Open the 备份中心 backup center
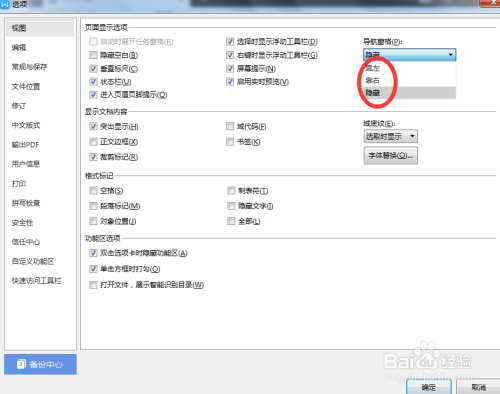This screenshot has height=394, width=500. click(40, 364)
